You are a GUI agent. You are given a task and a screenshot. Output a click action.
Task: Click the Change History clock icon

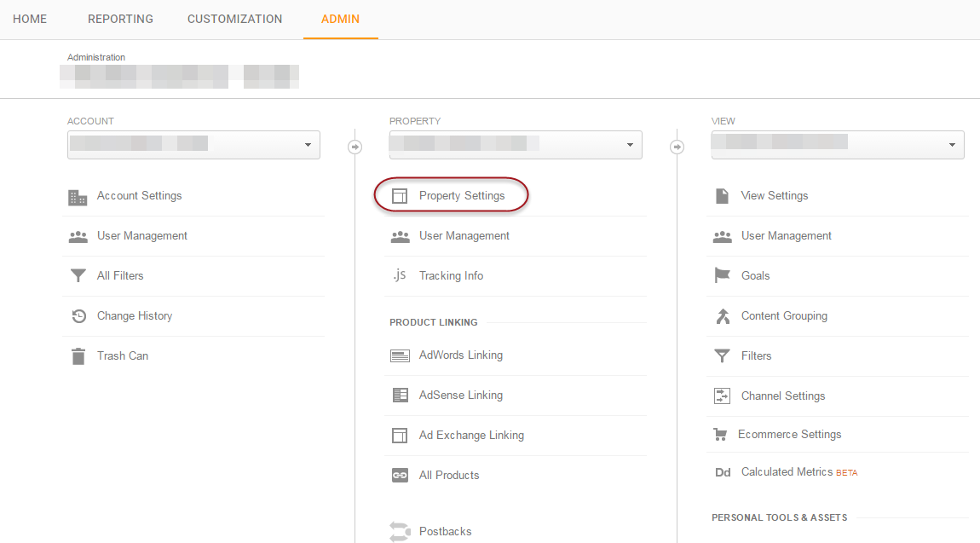pos(78,316)
